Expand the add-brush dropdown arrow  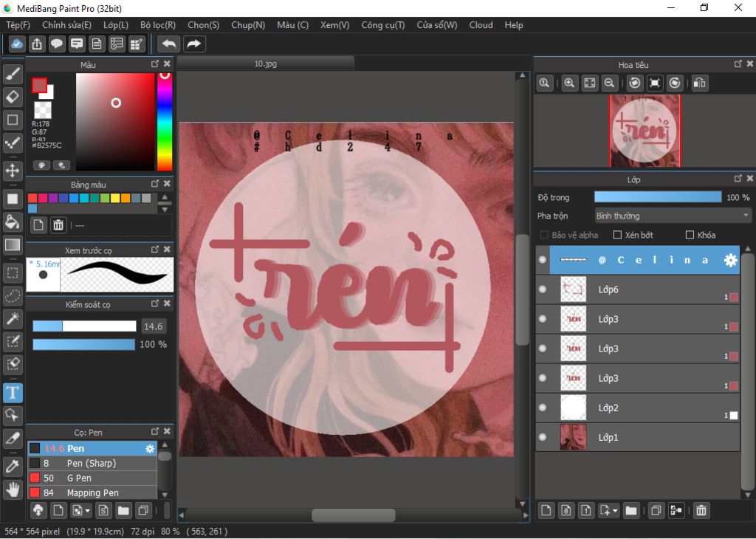[88, 510]
